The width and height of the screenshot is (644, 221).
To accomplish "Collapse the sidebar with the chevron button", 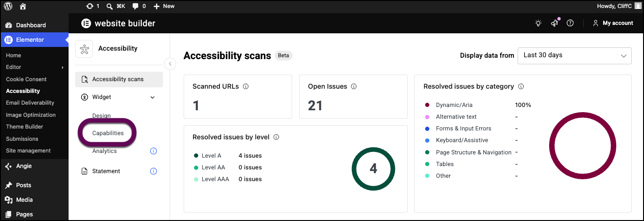I will [x=170, y=64].
